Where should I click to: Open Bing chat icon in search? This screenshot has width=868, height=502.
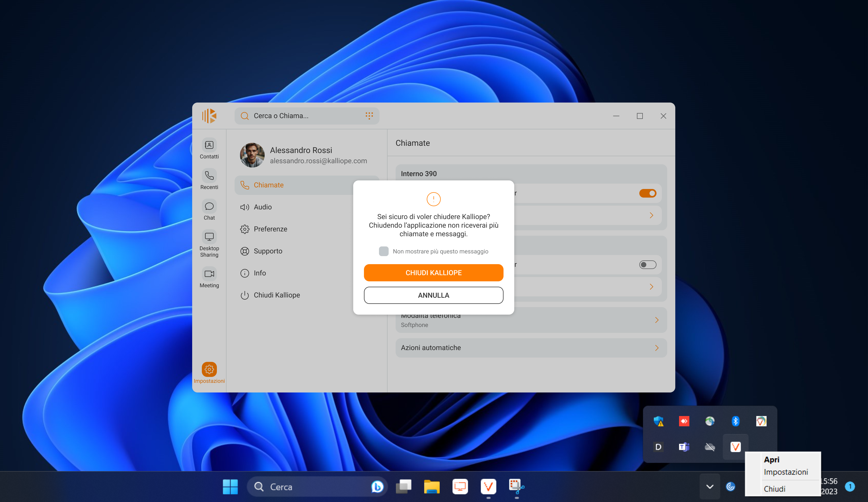tap(377, 487)
